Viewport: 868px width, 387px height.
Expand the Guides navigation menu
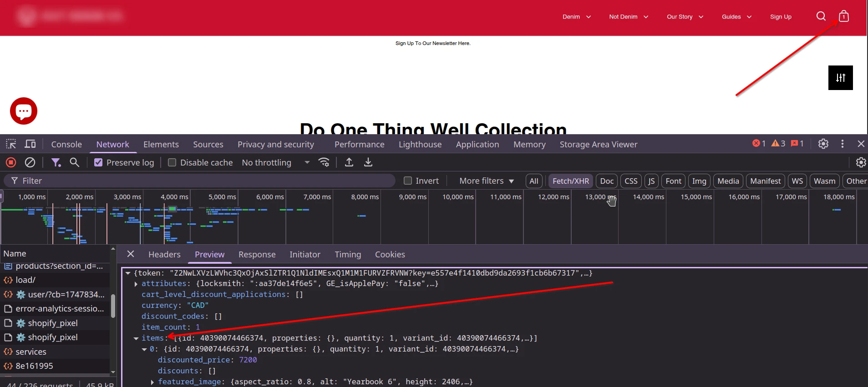coord(736,17)
